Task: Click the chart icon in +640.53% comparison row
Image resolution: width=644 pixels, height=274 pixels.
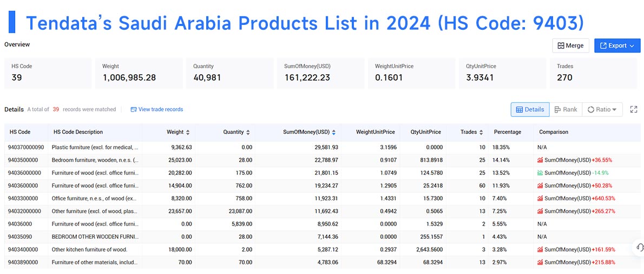Action: pyautogui.click(x=540, y=198)
